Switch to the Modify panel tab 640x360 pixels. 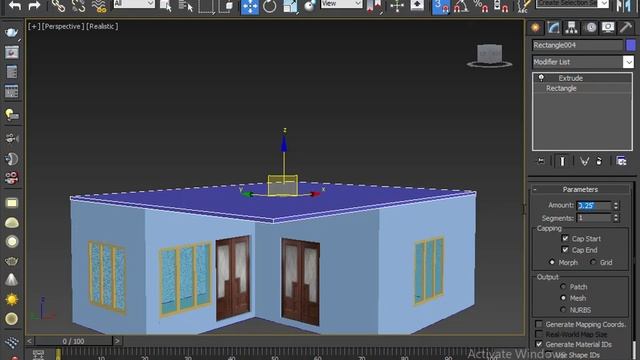click(553, 28)
